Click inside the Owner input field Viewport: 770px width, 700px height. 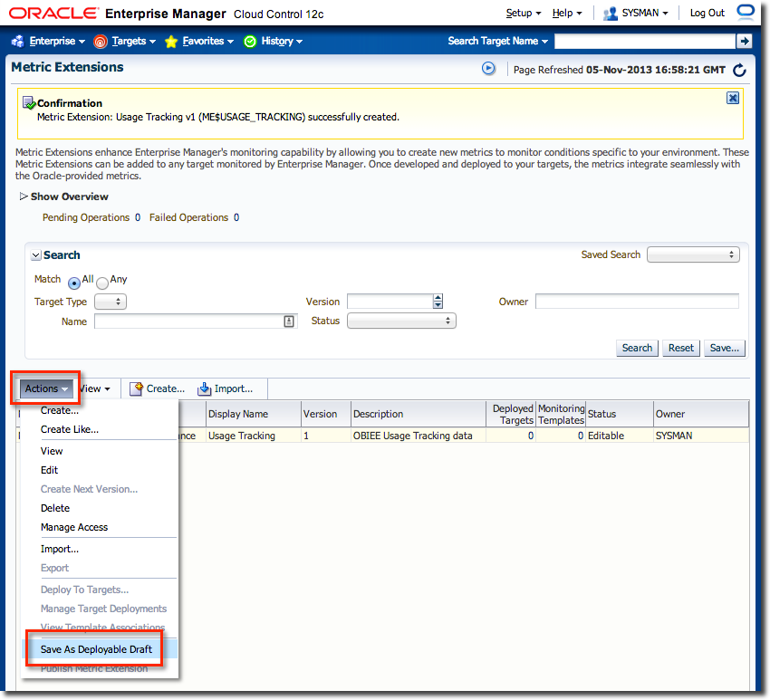[x=636, y=302]
